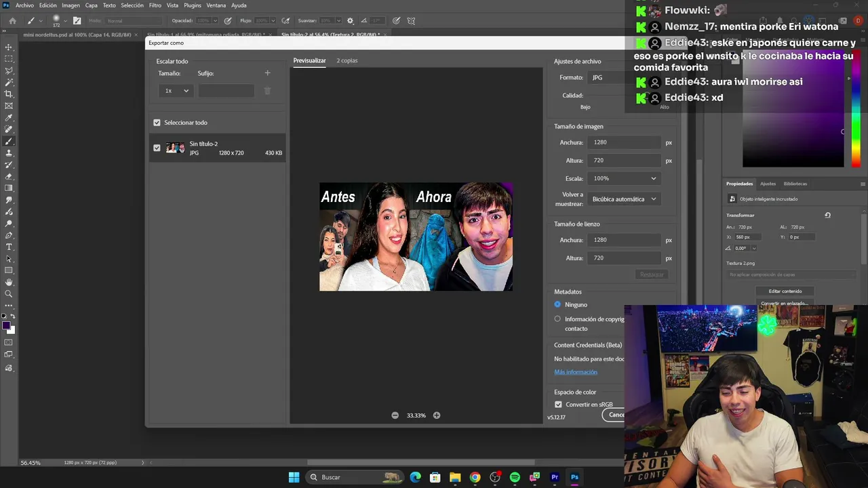This screenshot has width=868, height=488.
Task: Select the Eraser tool
Action: [x=9, y=176]
